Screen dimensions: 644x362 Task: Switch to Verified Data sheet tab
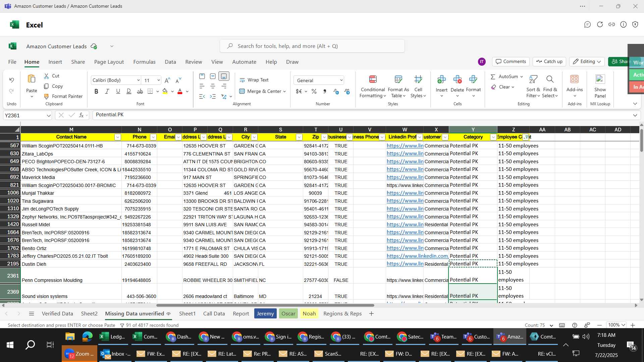click(57, 313)
